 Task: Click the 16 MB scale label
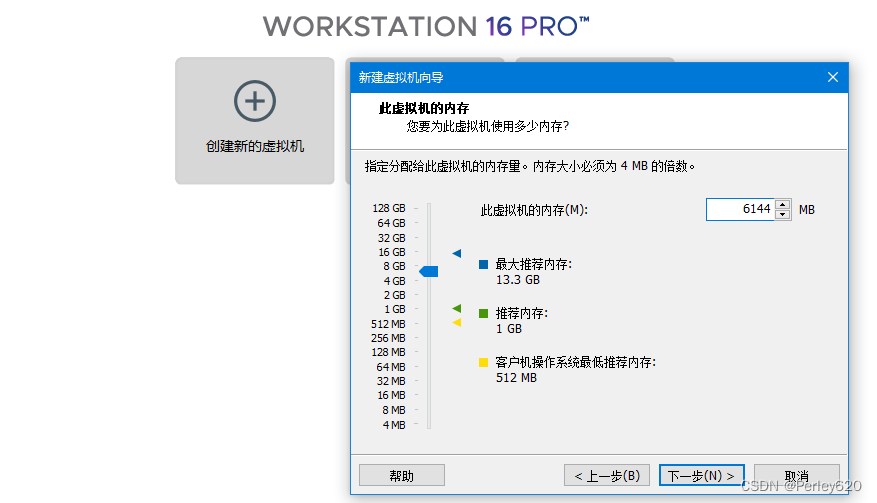coord(391,395)
